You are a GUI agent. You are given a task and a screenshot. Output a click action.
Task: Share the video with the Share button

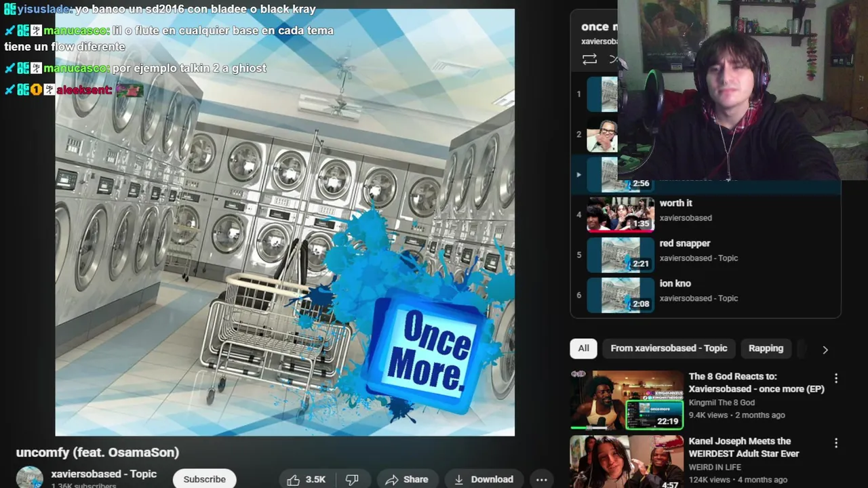pyautogui.click(x=407, y=479)
